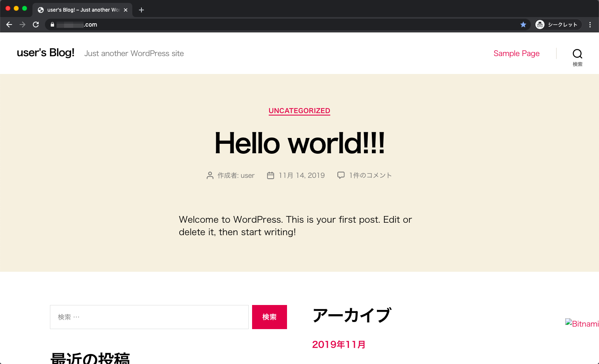Click the comment bubble icon on Hello world post
Viewport: 599px width, 364px height.
click(x=341, y=175)
